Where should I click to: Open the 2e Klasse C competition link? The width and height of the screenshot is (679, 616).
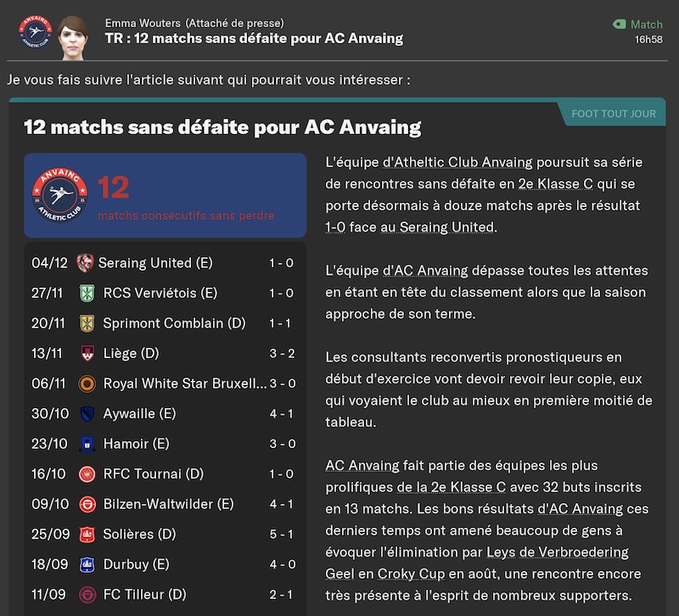click(555, 183)
